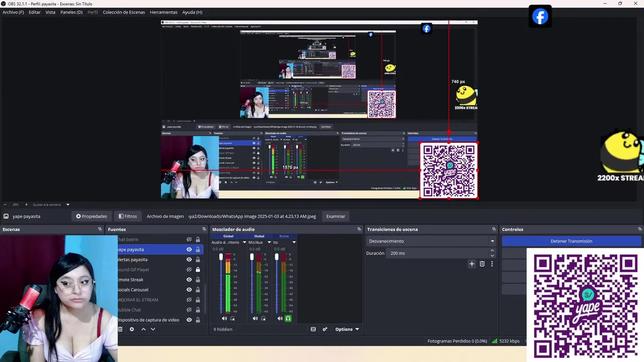The width and height of the screenshot is (644, 362).
Task: Undock the Fuentes panel via its header icon
Action: 204,229
